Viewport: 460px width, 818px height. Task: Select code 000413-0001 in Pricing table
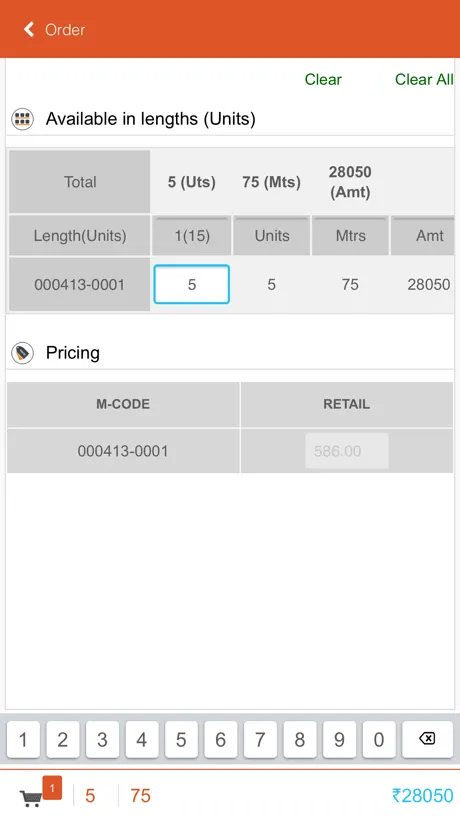[x=123, y=451]
